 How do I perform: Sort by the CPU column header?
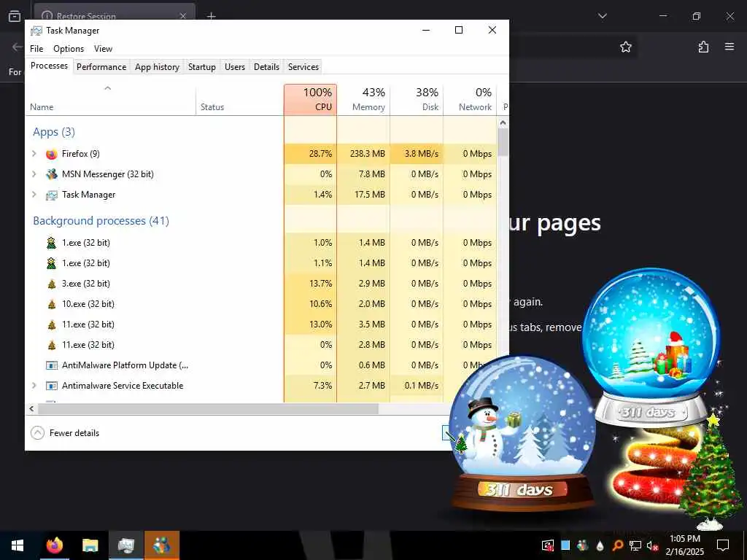point(310,99)
